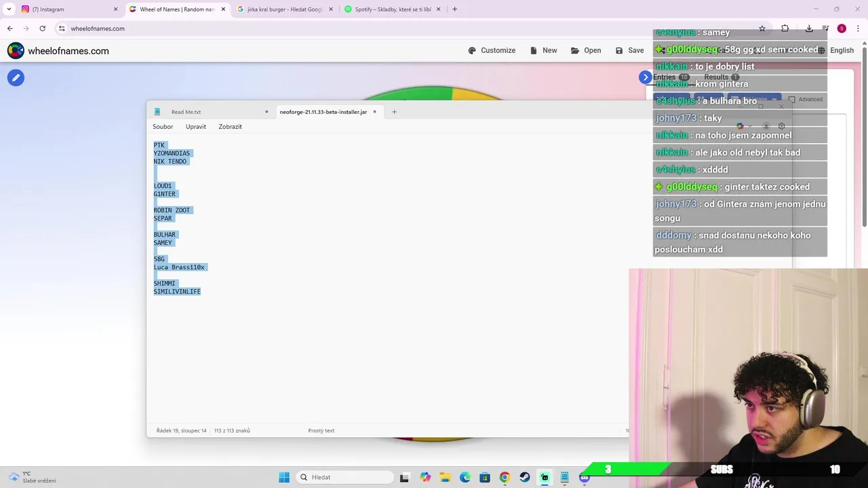Switch to the Spotify browser tab
The height and width of the screenshot is (488, 868).
pos(393,9)
